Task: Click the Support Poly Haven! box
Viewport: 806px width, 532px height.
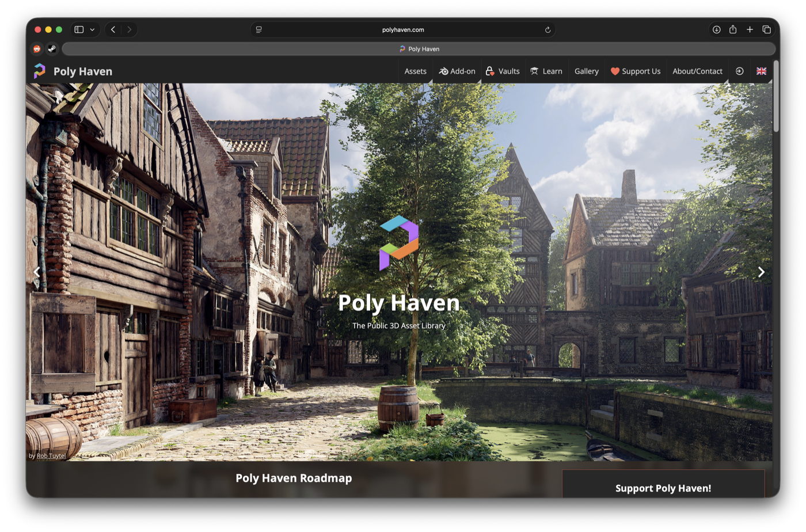Action: coord(663,484)
